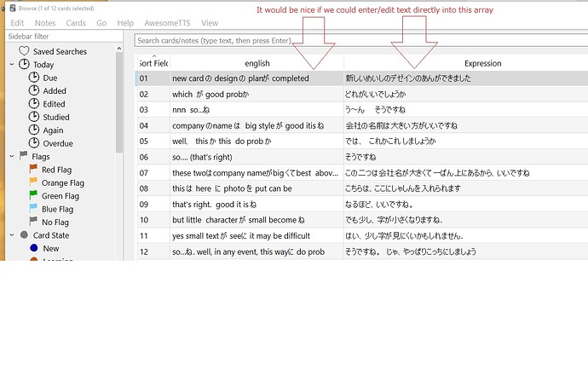Click the Expression column header
Screen dimensions: 588x370
pyautogui.click(x=482, y=63)
